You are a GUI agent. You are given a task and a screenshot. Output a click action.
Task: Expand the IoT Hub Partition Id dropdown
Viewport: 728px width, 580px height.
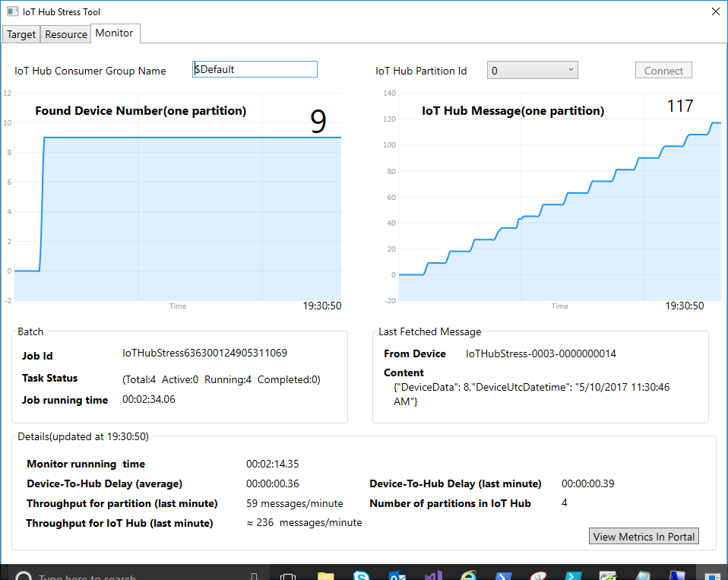tap(533, 70)
